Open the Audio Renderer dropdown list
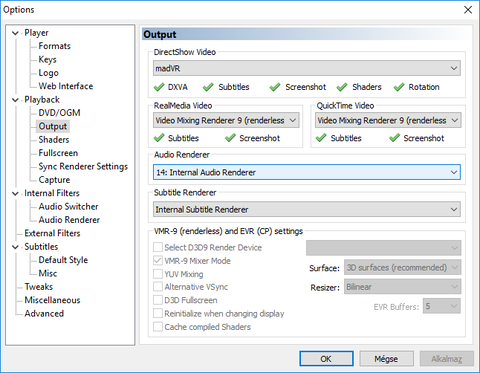480x373 pixels. point(307,172)
